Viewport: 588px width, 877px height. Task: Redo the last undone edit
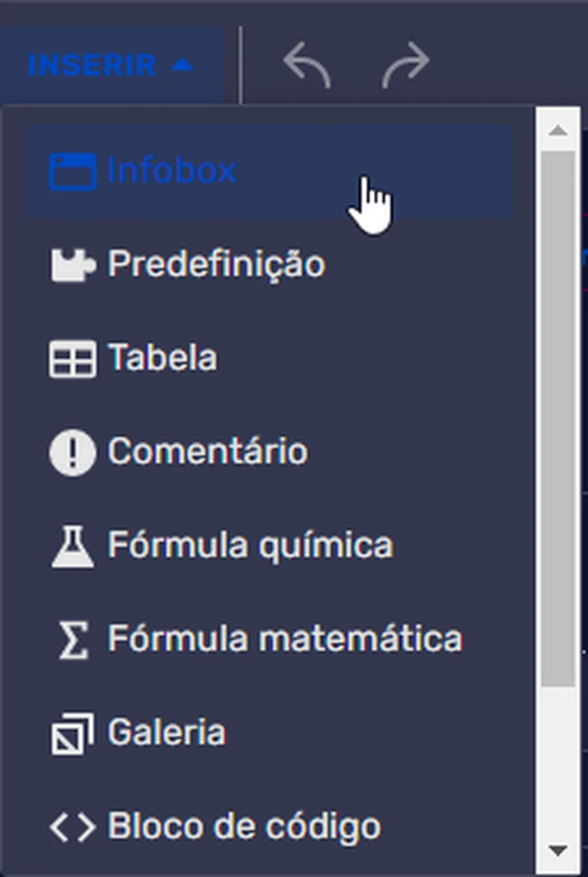pyautogui.click(x=406, y=64)
